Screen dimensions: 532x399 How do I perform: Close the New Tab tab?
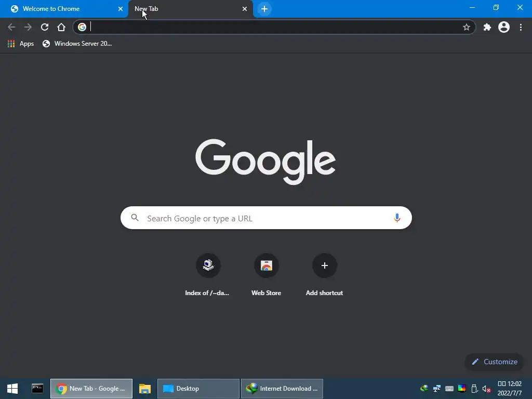click(x=244, y=9)
